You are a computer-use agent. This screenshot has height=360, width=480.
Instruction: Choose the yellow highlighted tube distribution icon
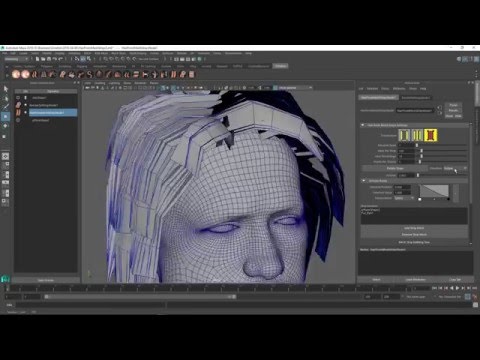431,135
